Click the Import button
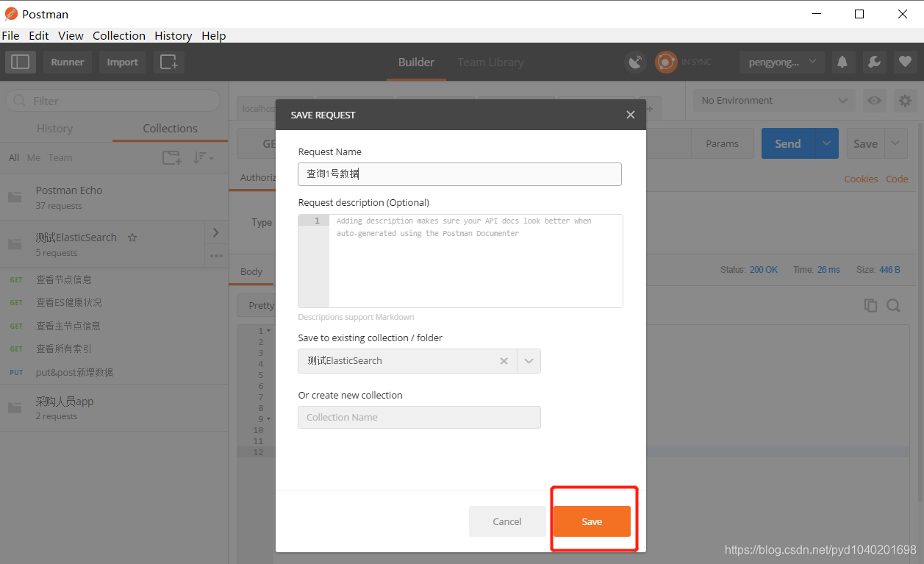 (x=122, y=63)
